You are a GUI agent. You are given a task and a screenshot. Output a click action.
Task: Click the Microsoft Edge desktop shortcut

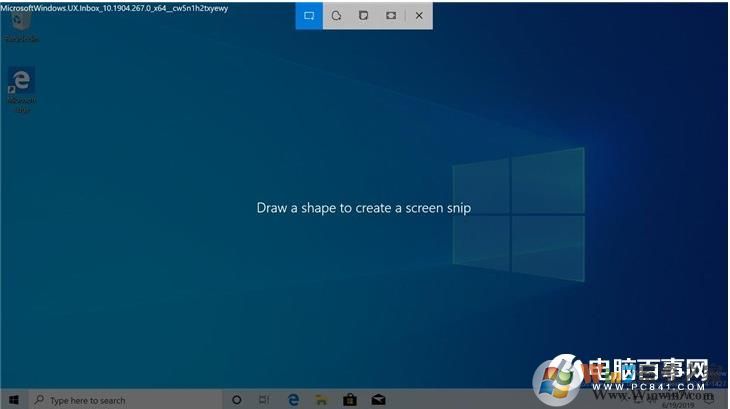[x=21, y=86]
